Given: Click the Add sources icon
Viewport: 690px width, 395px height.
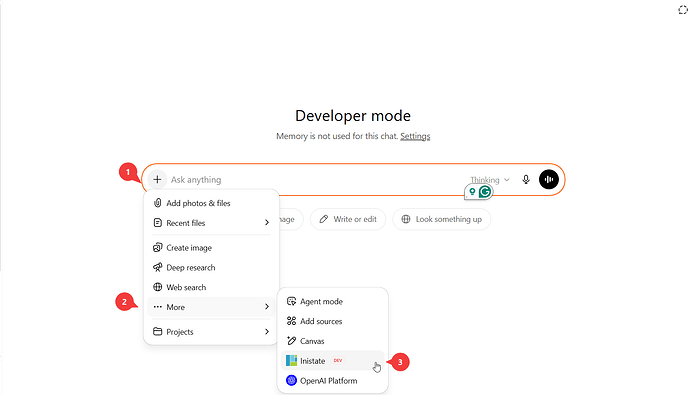Looking at the screenshot, I should [291, 321].
